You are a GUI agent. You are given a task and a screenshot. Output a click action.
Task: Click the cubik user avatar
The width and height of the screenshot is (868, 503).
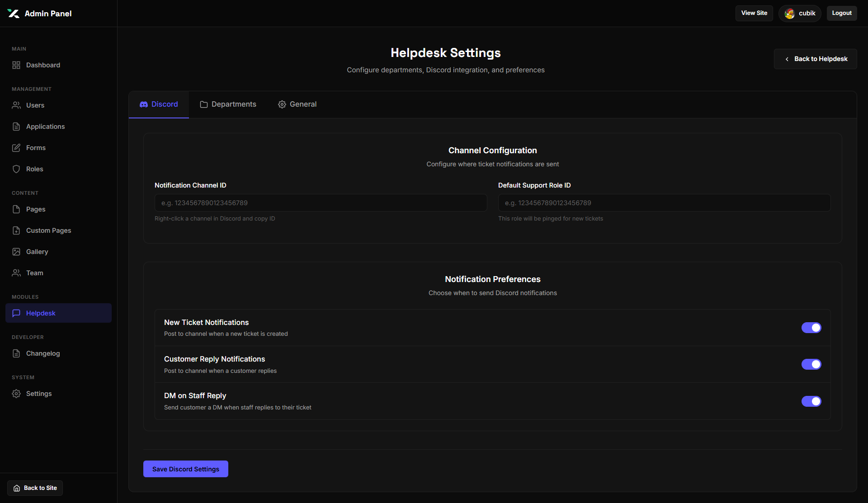click(790, 14)
